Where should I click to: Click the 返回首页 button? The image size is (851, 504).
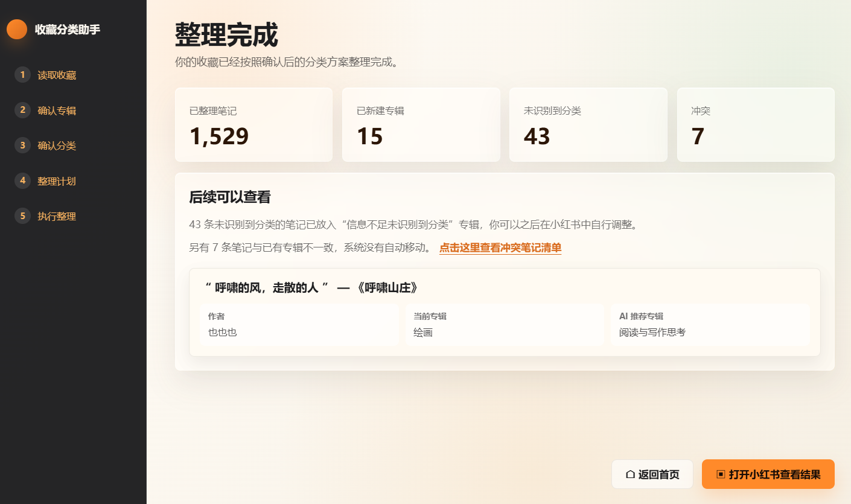point(652,474)
